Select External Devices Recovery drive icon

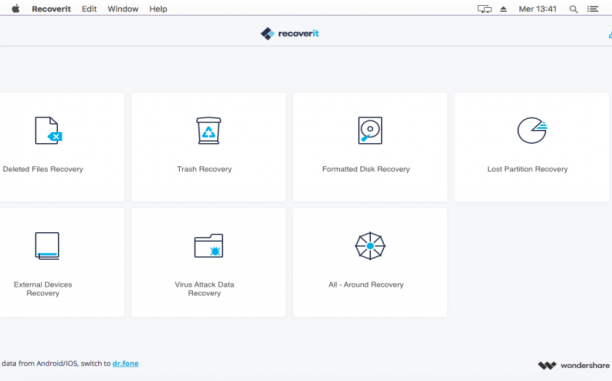(47, 246)
